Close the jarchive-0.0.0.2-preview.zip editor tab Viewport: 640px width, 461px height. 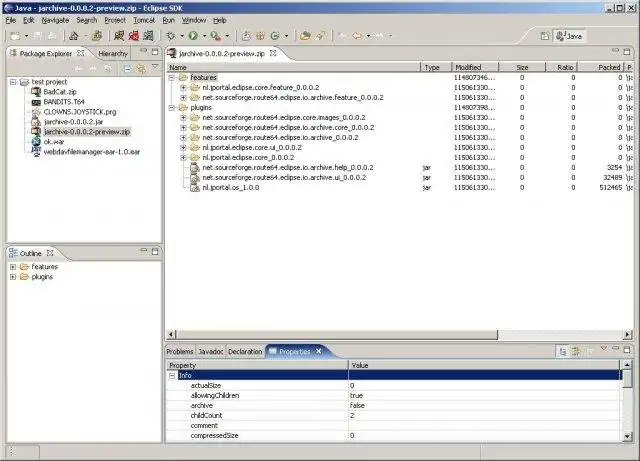273,53
